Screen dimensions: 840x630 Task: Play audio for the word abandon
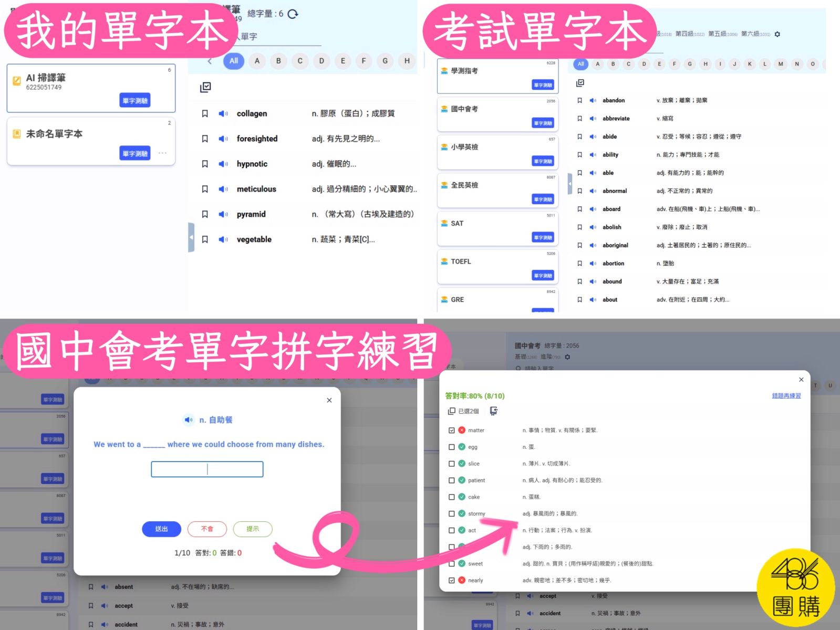point(593,100)
